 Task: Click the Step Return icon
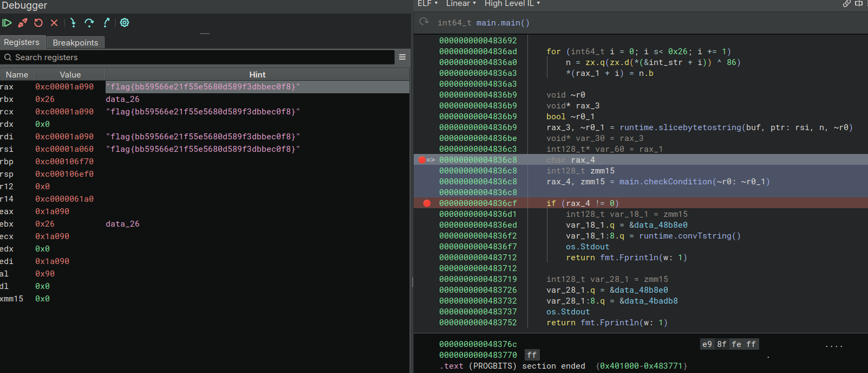point(107,23)
